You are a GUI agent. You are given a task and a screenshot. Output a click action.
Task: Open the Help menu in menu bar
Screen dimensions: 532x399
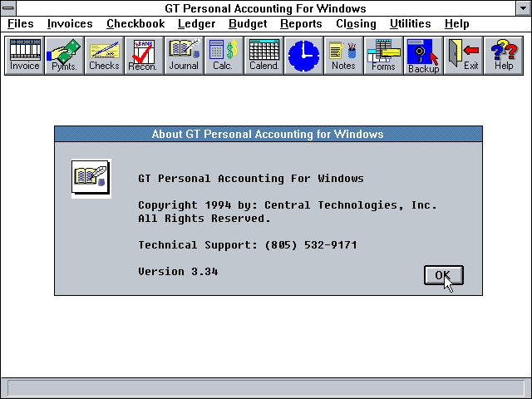pyautogui.click(x=457, y=24)
